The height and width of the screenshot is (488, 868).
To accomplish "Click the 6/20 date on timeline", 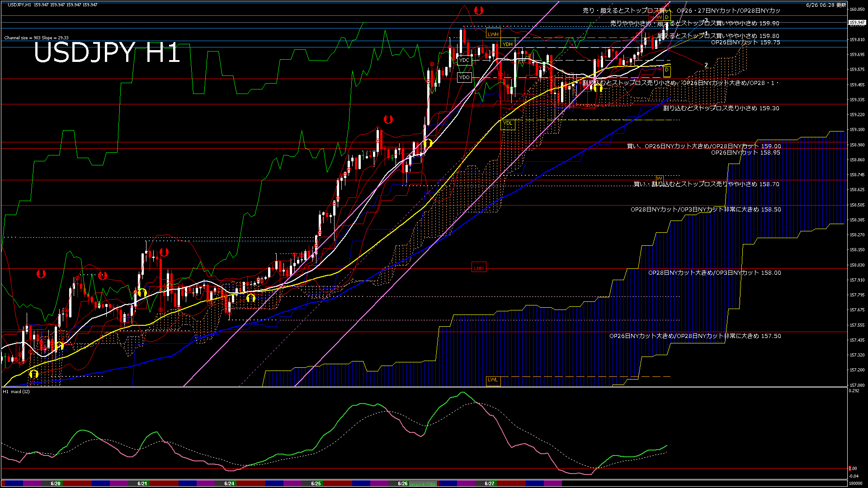I will 56,483.
